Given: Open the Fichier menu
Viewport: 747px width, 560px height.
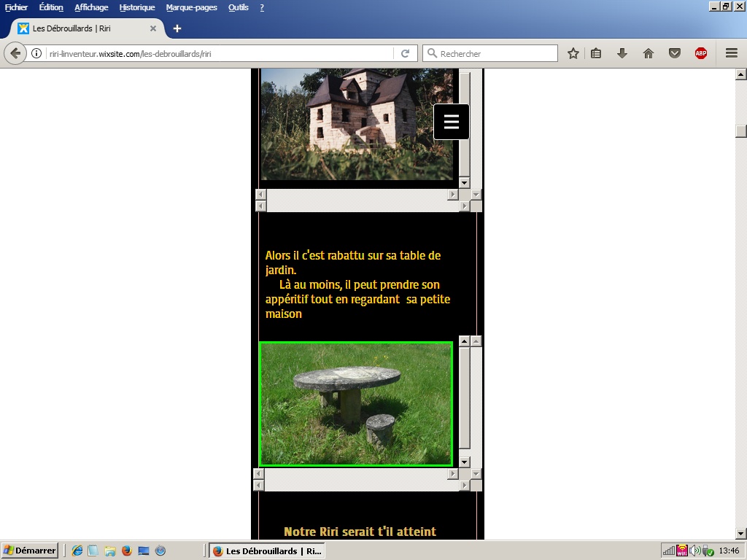Looking at the screenshot, I should point(16,7).
